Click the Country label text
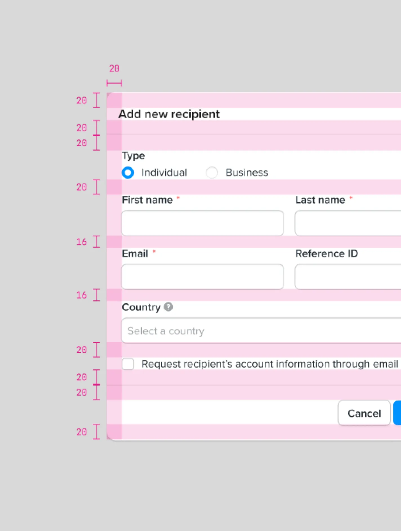Screen dimensions: 401x532 [x=141, y=307]
